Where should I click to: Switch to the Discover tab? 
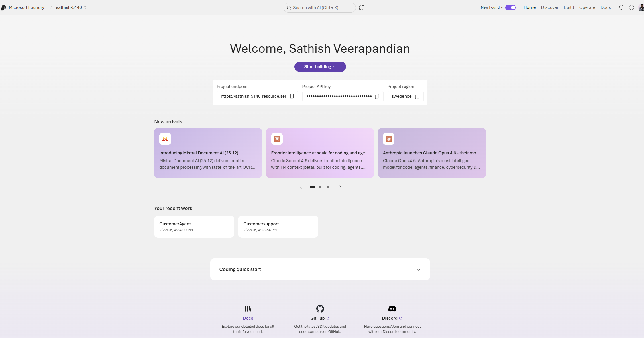tap(549, 7)
